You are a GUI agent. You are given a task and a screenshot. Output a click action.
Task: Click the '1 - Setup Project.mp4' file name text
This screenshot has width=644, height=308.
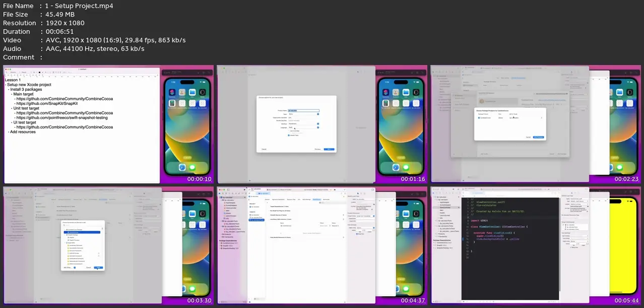[x=79, y=6]
